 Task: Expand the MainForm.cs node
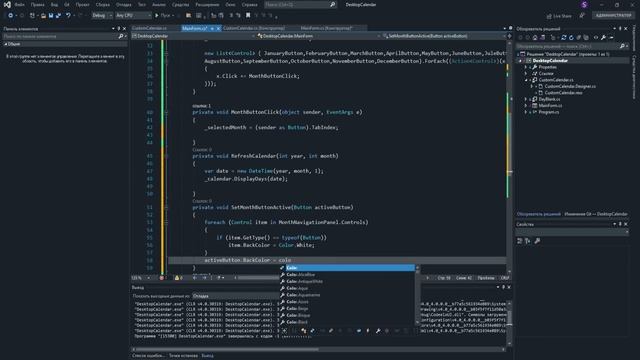pos(526,106)
